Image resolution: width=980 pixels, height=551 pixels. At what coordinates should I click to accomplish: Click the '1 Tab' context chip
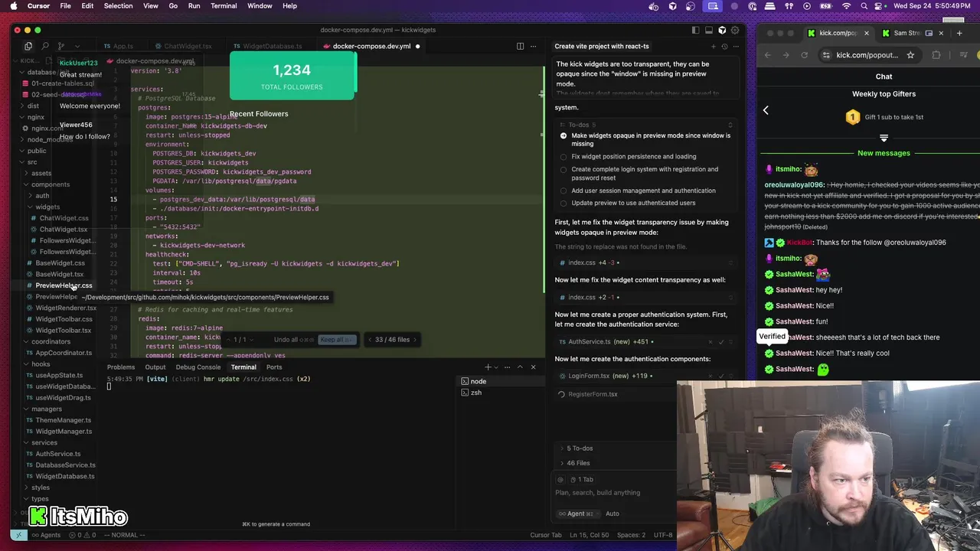coord(581,480)
